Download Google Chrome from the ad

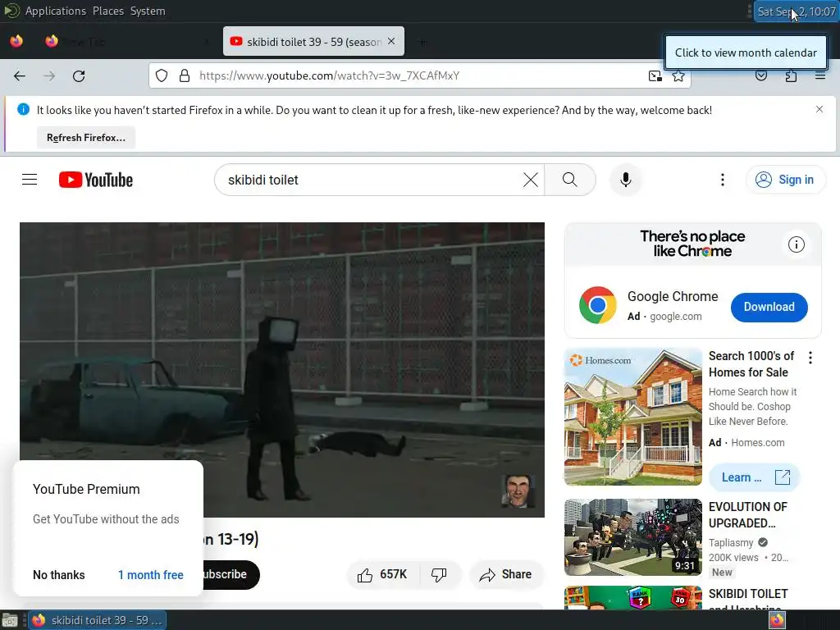pos(769,307)
